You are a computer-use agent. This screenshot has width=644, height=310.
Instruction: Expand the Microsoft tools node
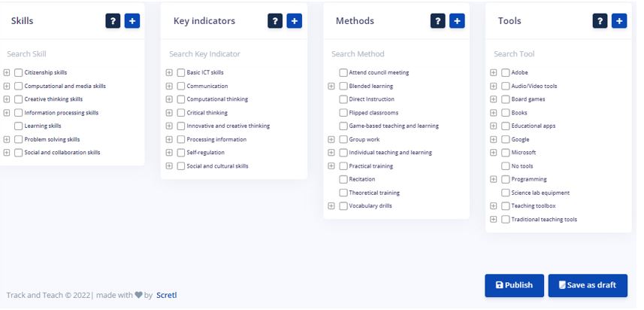click(x=494, y=153)
